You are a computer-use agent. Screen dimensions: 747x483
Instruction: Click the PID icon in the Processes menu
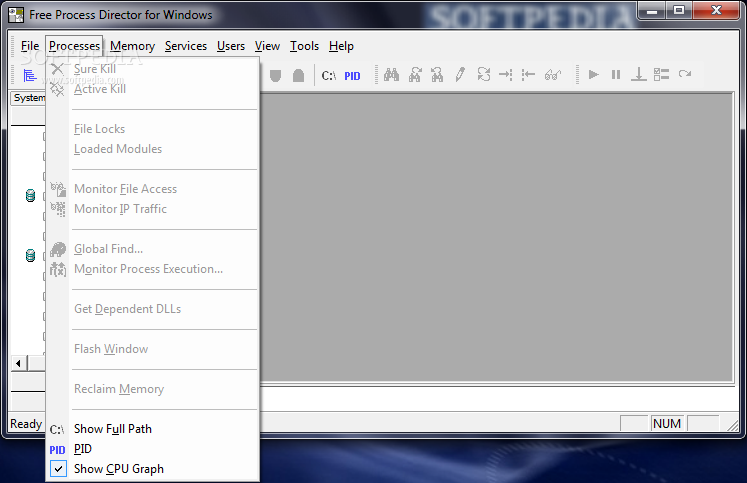point(57,450)
